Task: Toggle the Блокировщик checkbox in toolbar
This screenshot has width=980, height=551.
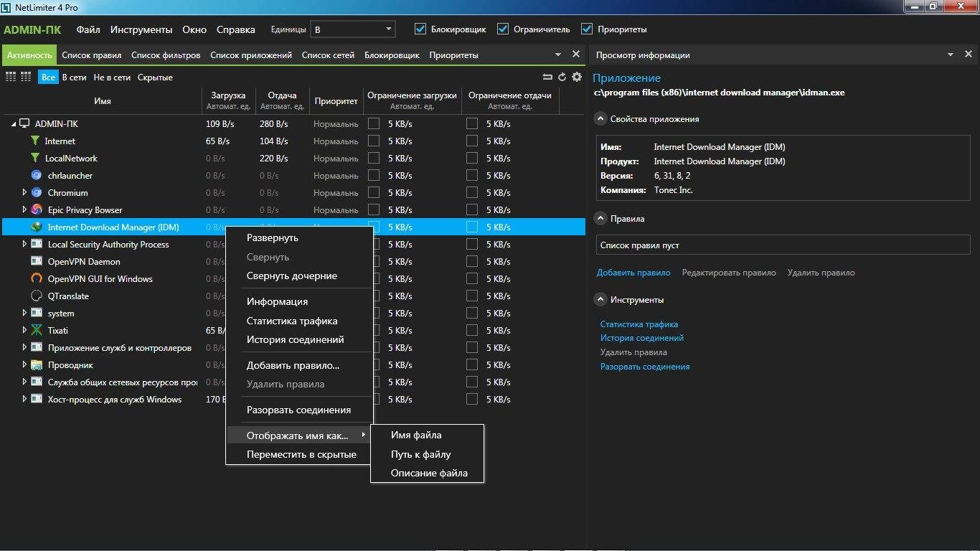Action: point(420,29)
